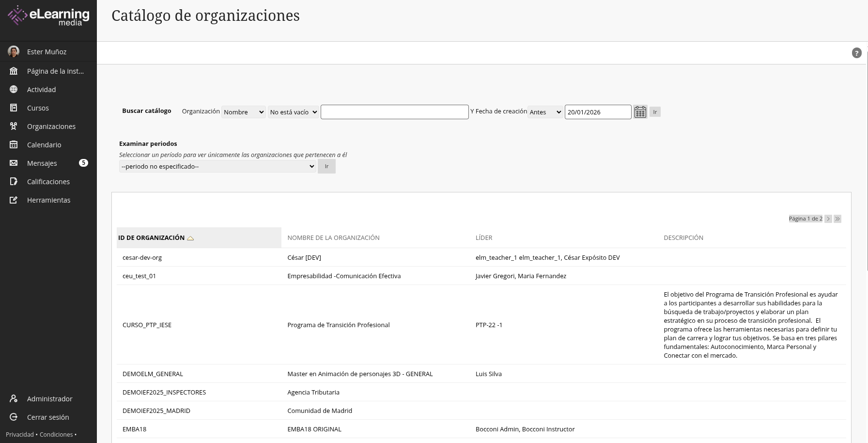Click the Cerrar sesión logout icon

[x=14, y=417]
